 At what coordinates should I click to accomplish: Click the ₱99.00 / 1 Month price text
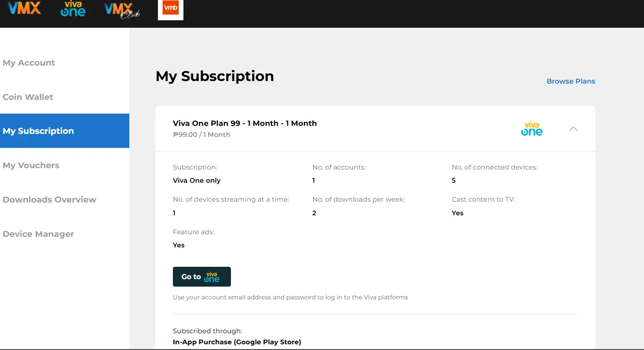201,135
